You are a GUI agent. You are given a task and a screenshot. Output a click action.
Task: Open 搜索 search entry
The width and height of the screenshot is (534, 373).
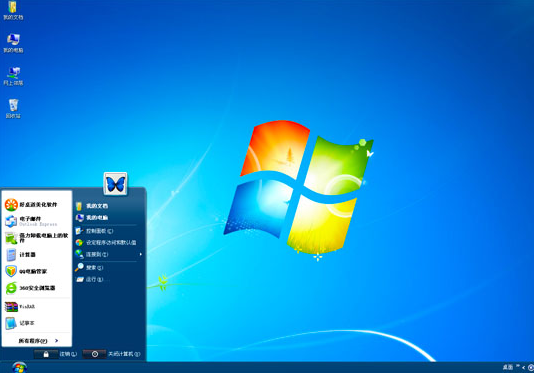107,267
